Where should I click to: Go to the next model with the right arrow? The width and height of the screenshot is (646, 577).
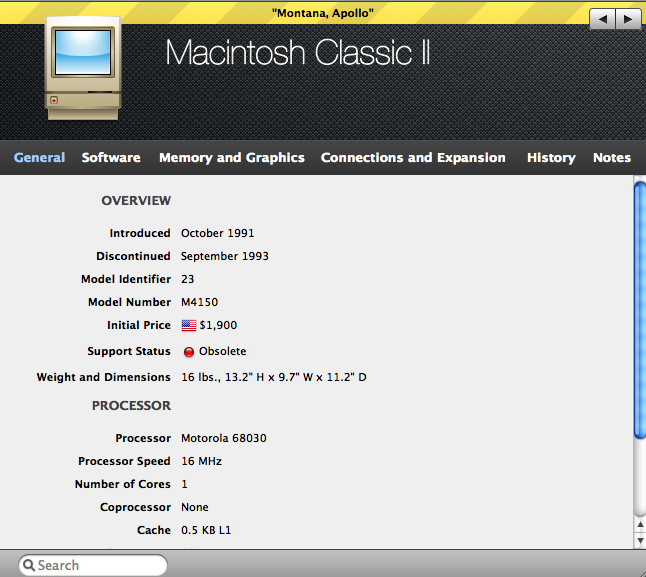click(x=628, y=19)
